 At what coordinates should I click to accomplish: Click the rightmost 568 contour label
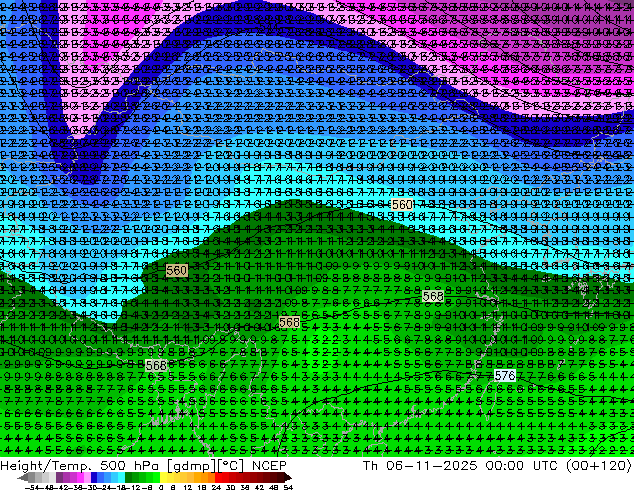tap(433, 296)
